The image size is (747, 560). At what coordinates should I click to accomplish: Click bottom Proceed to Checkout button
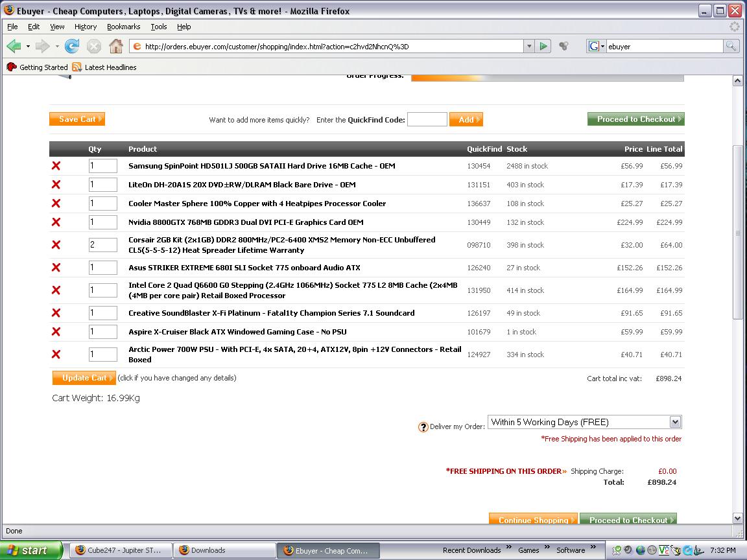(x=628, y=519)
